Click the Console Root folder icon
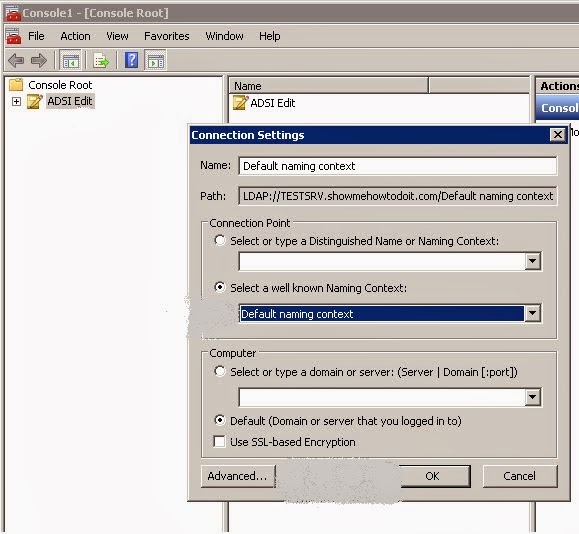The width and height of the screenshot is (579, 534). click(16, 85)
